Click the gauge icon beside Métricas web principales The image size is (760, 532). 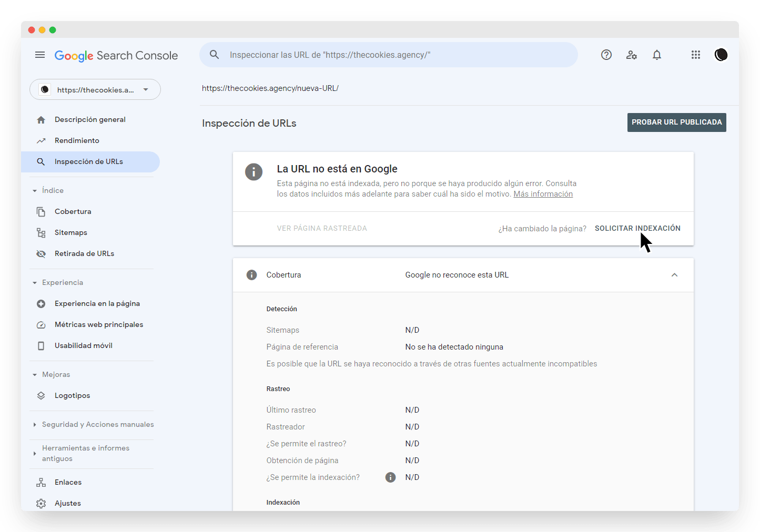pos(41,325)
